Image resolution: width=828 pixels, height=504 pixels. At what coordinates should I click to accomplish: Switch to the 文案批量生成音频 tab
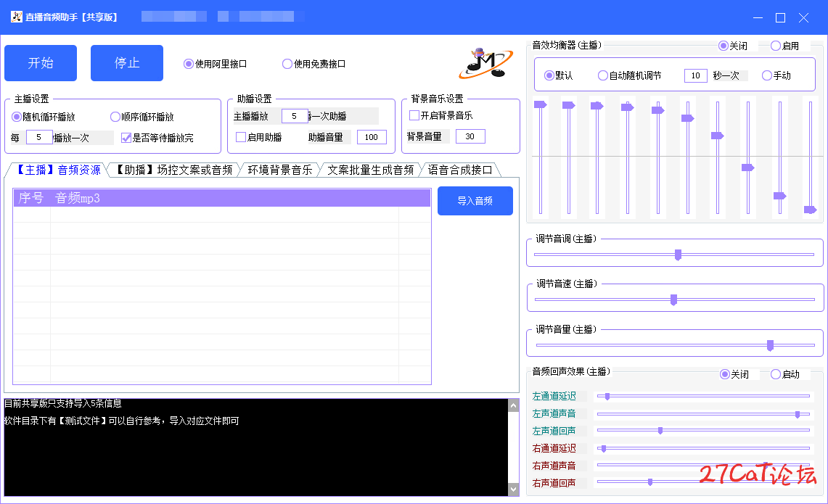[371, 170]
